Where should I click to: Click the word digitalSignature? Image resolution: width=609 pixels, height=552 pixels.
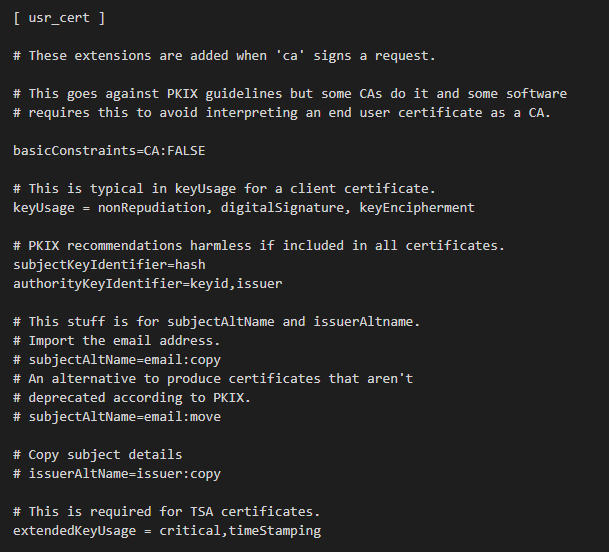[x=282, y=208]
